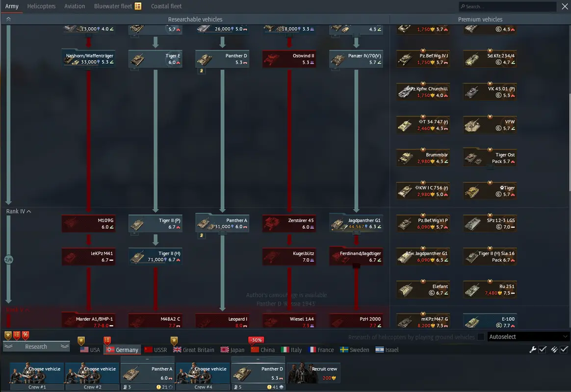Switch to the Helicopters tab

[41, 6]
